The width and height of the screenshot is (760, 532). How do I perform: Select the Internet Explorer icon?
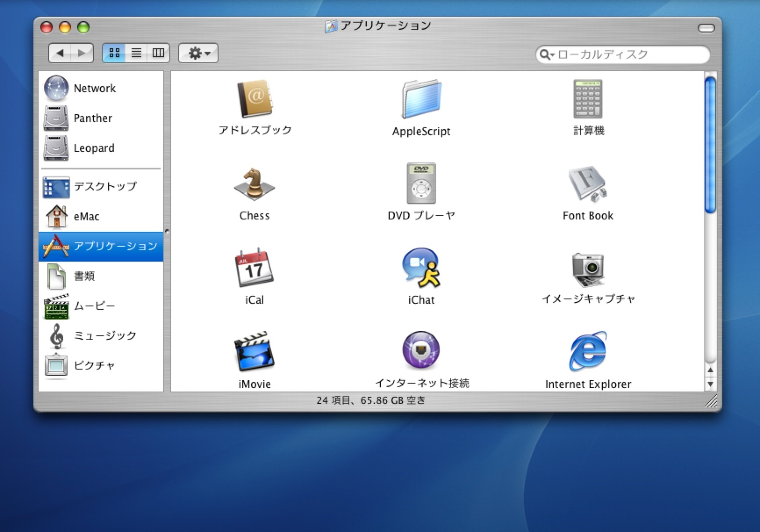[x=588, y=351]
